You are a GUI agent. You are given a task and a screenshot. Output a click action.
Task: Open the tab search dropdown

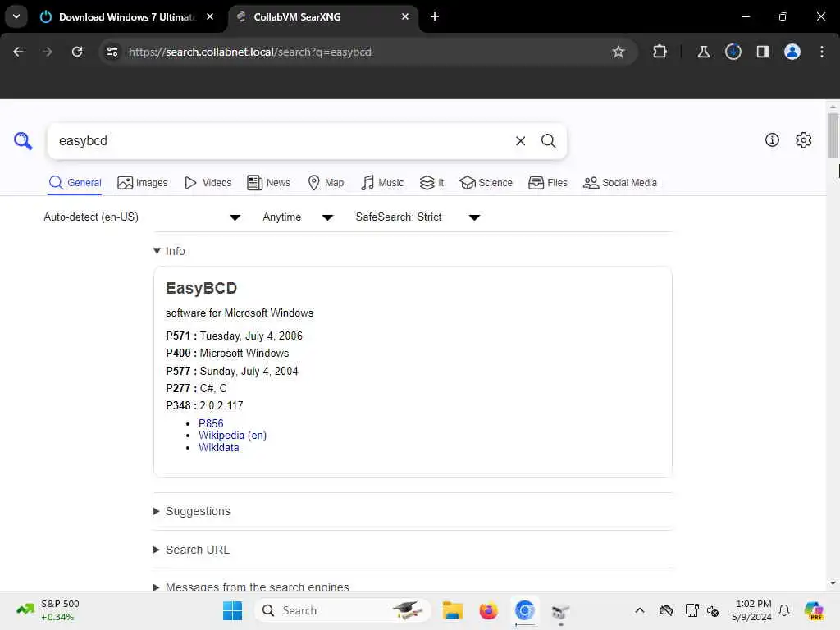(x=16, y=16)
